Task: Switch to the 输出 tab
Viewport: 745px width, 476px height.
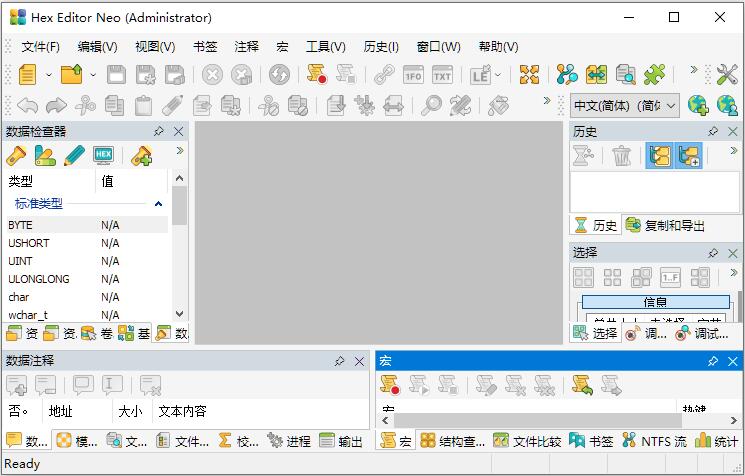Action: click(x=341, y=441)
